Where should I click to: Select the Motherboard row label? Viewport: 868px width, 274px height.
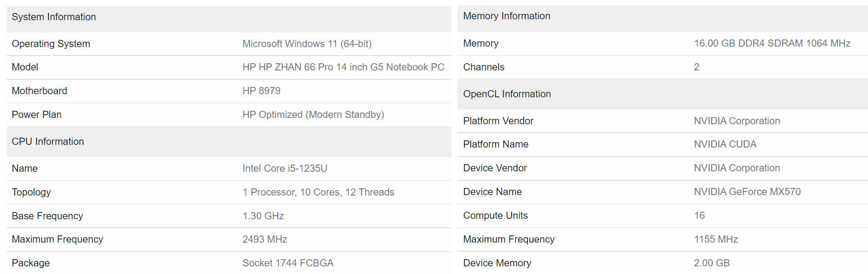(x=39, y=91)
